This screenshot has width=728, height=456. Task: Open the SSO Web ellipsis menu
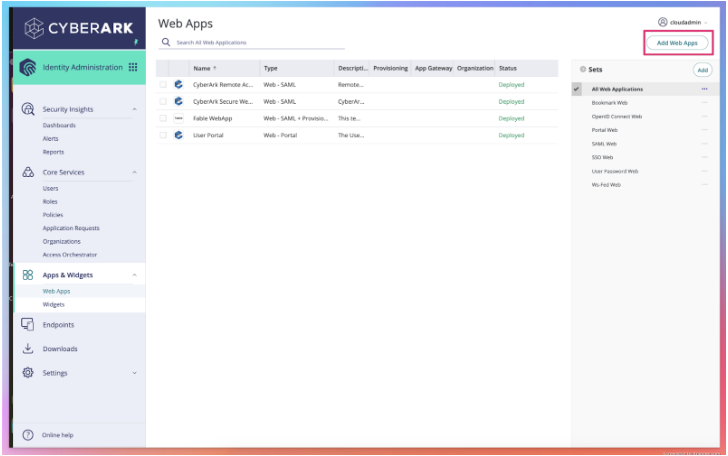pyautogui.click(x=704, y=157)
